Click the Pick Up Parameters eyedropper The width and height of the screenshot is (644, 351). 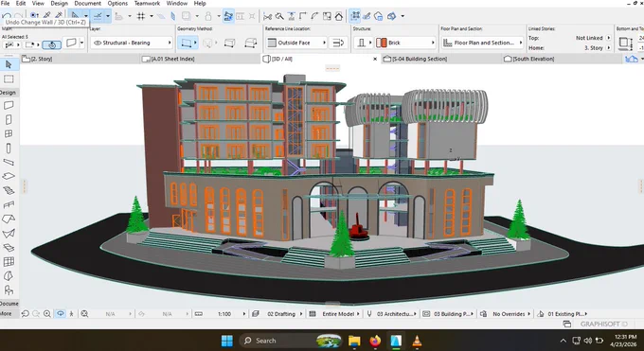click(x=46, y=16)
